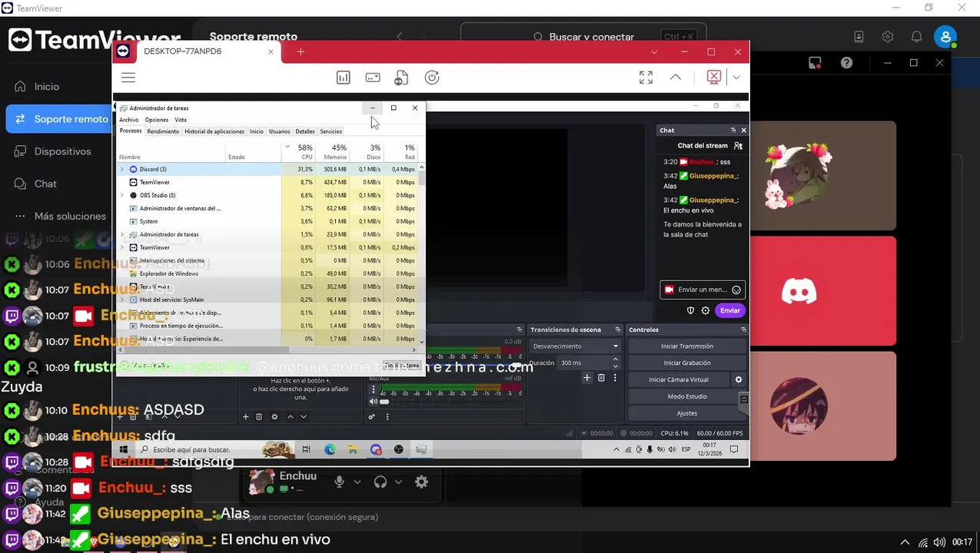Click Iniciar Cámara Virtual button
Viewport: 980px width, 553px height.
coord(678,379)
